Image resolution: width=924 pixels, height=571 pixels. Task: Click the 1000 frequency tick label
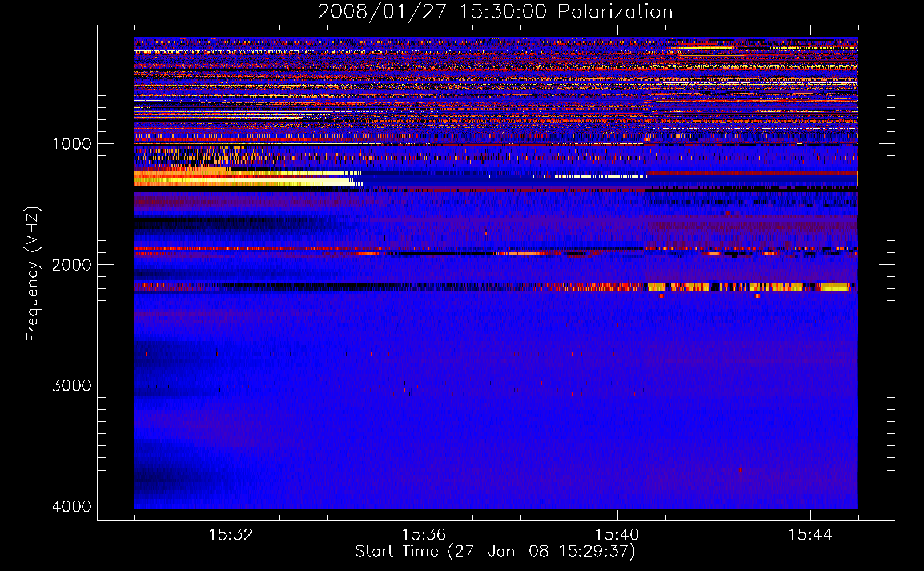click(72, 144)
